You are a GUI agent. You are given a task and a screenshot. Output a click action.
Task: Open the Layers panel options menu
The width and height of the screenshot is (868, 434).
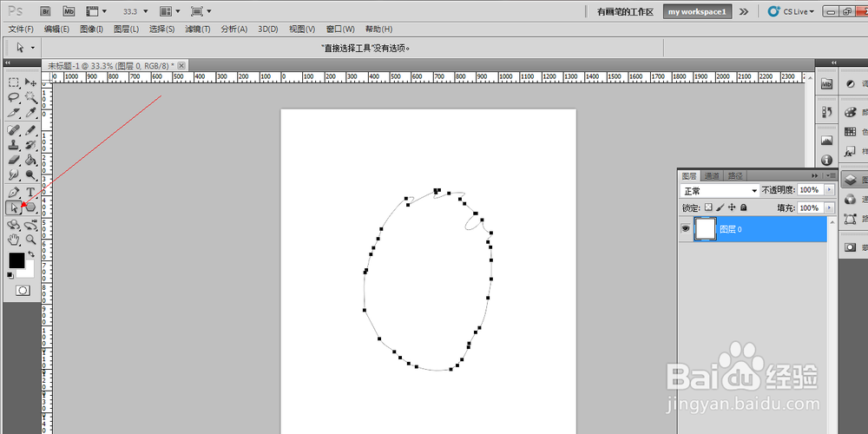point(831,175)
